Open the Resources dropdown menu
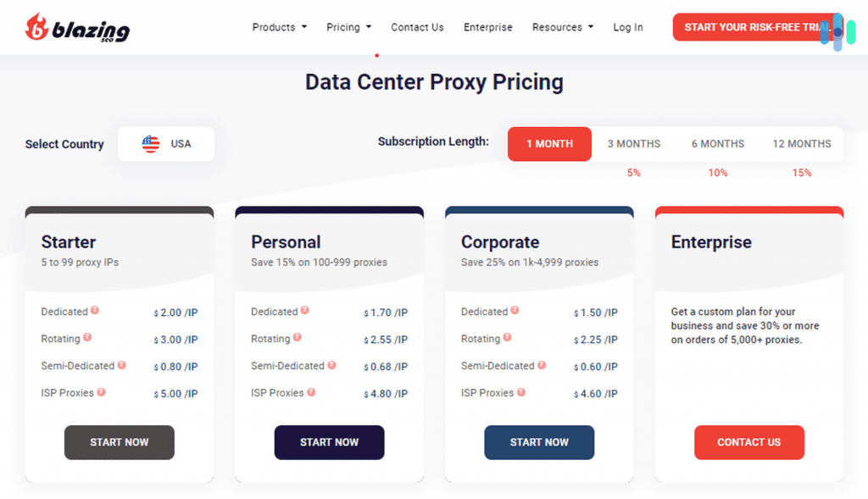Viewport: 868px width, 499px height. tap(562, 26)
